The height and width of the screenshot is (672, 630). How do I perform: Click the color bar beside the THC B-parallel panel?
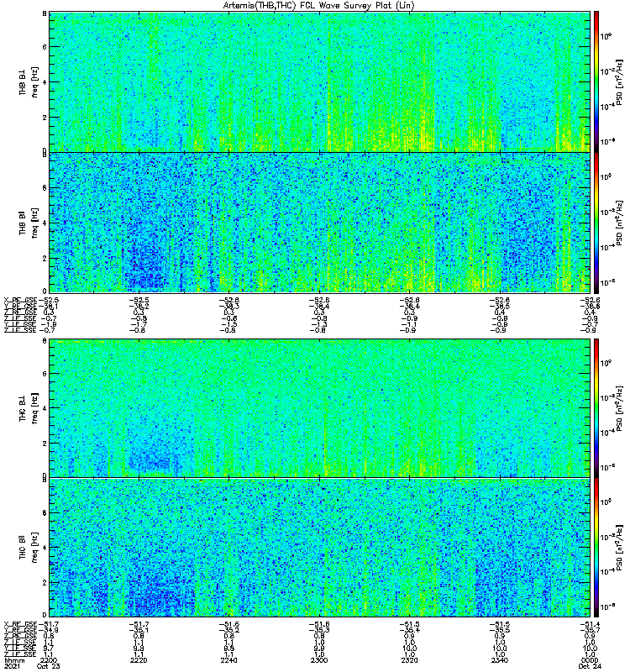[596, 548]
